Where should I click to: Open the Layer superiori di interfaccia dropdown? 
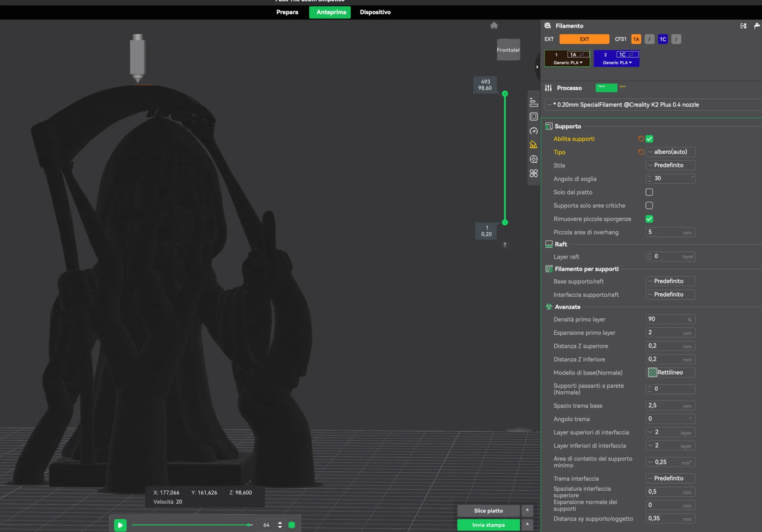pos(670,432)
